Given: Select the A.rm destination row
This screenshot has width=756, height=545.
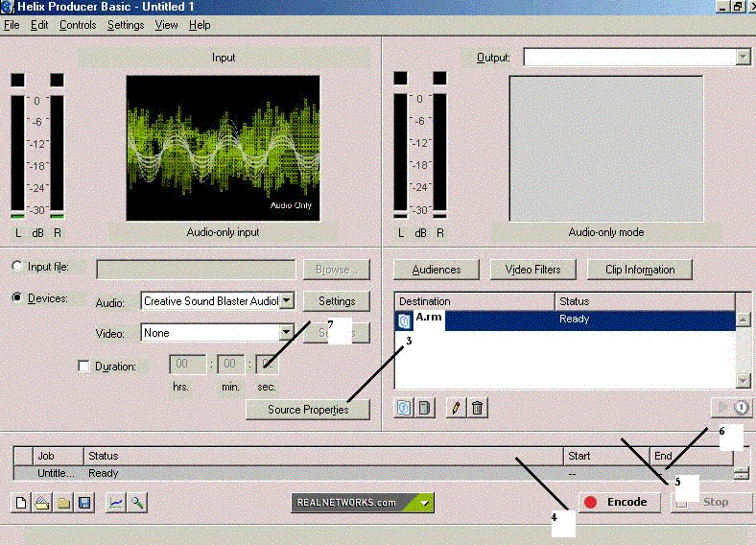Looking at the screenshot, I should [565, 320].
